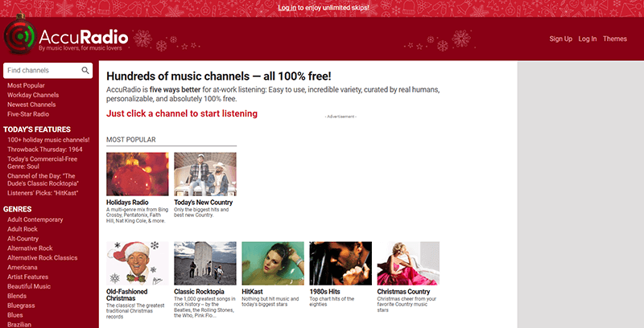Open Throwback Thursday: 1964 feature
Viewport: 644px width, 328px height.
tap(45, 150)
